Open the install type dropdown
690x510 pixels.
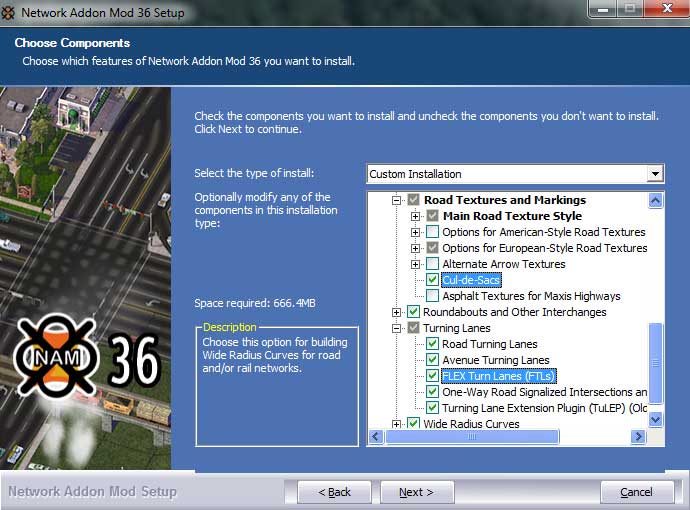point(655,174)
